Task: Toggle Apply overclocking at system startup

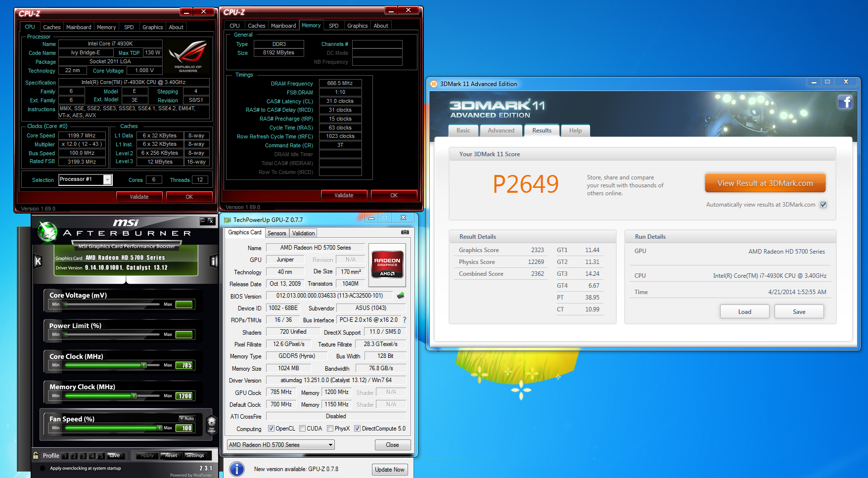Action: point(43,468)
